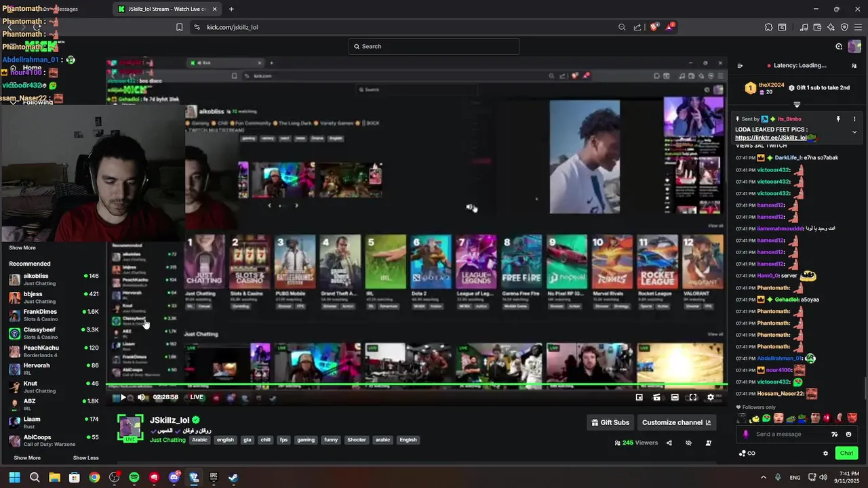
Task: Toggle theater mode in video player
Action: [675, 397]
